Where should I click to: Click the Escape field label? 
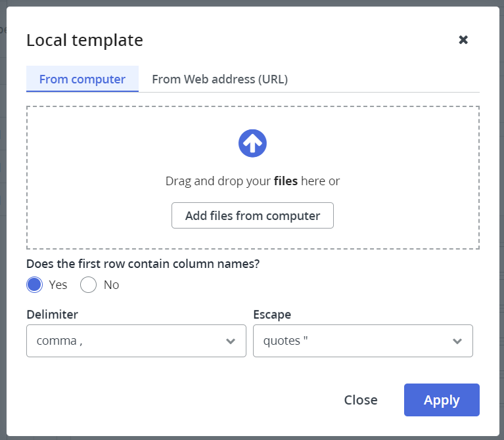tap(271, 315)
